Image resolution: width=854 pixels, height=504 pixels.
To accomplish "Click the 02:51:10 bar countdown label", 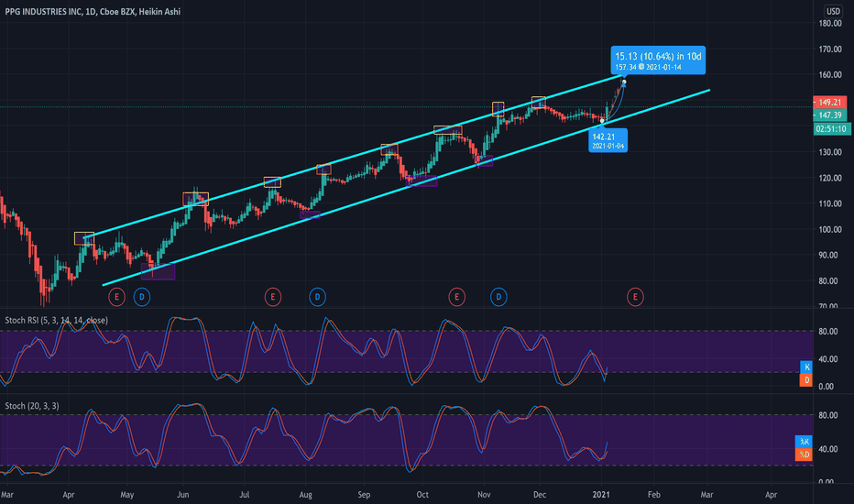I will tap(832, 128).
